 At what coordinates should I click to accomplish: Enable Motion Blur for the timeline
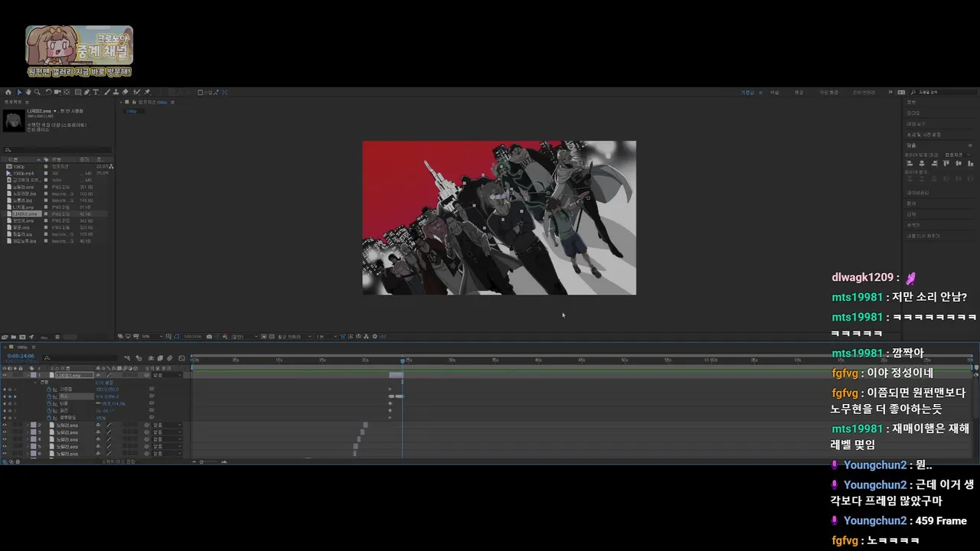click(x=169, y=358)
